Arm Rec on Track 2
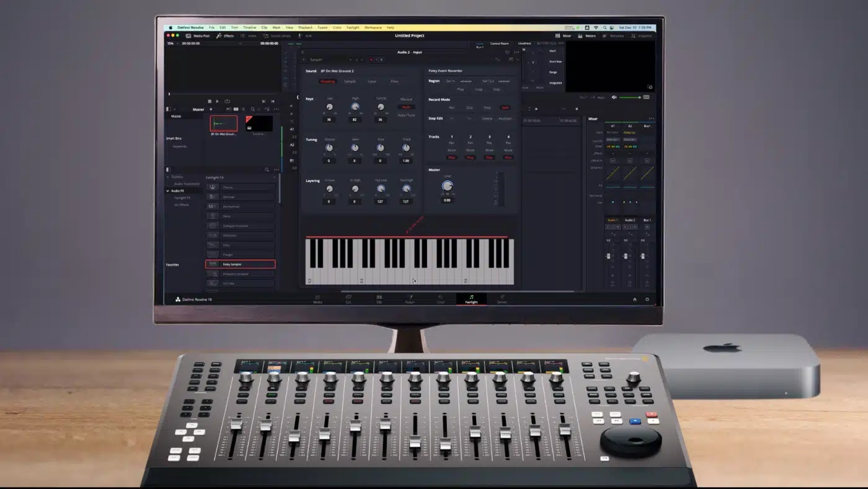The width and height of the screenshot is (868, 489). pyautogui.click(x=471, y=143)
